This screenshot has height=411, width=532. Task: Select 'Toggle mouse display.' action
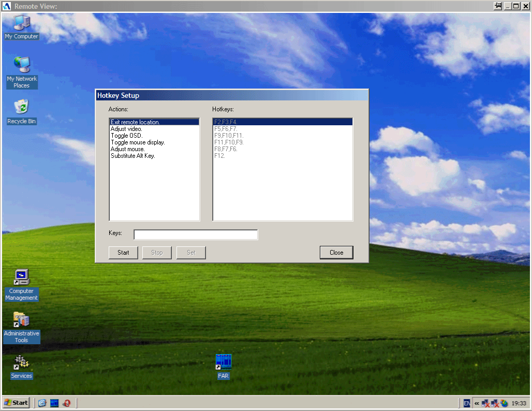pos(154,142)
